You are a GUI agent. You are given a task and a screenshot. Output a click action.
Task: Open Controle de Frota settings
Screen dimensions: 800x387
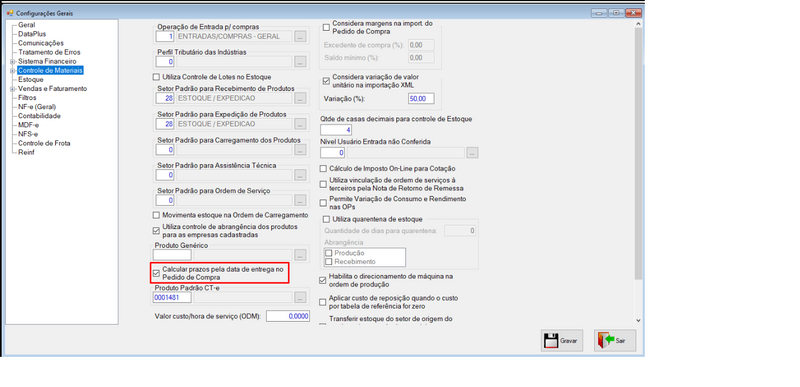point(44,143)
